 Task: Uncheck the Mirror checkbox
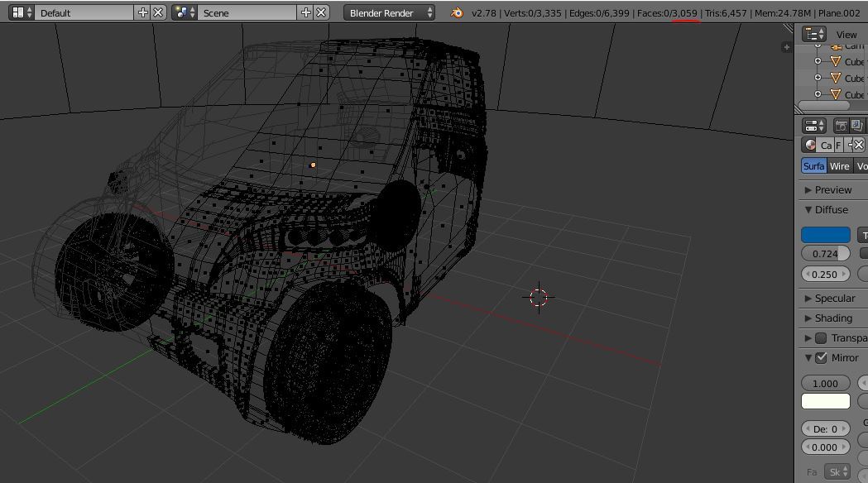pyautogui.click(x=821, y=358)
